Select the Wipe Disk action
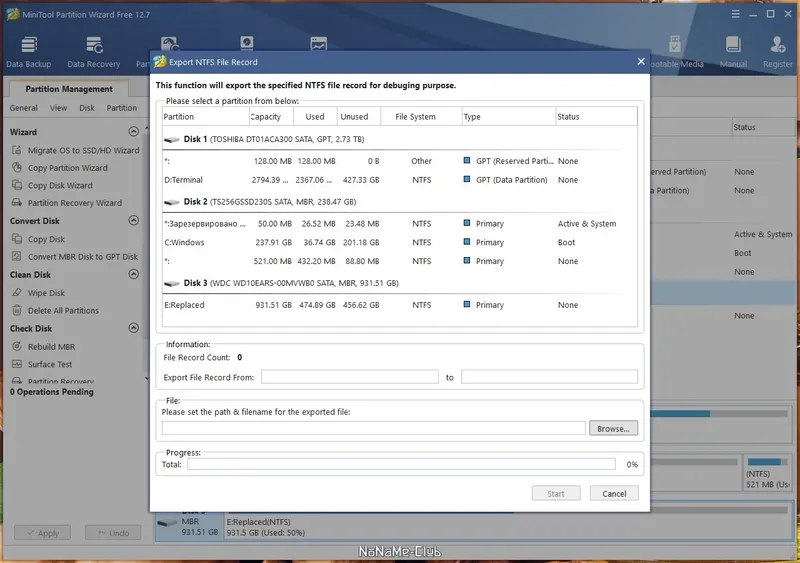This screenshot has height=563, width=800. point(46,293)
